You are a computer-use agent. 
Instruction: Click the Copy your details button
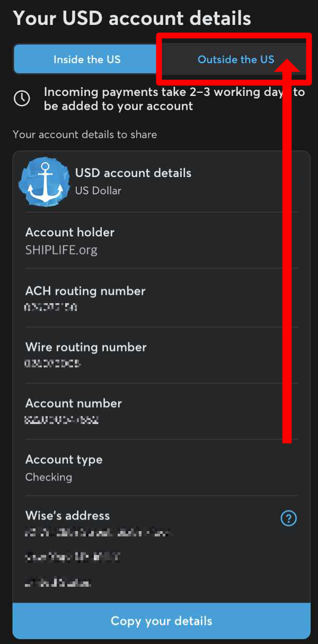point(162,621)
